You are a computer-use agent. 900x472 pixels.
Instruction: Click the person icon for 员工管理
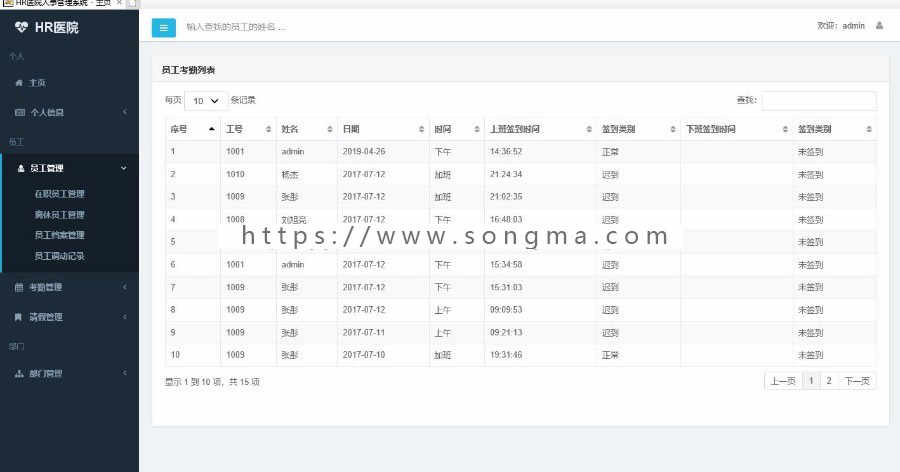pos(21,168)
